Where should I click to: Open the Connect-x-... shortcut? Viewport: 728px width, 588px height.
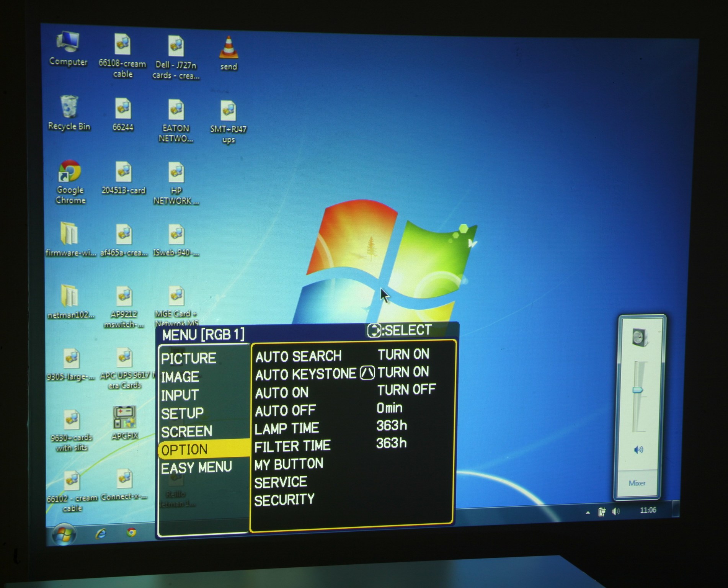124,485
